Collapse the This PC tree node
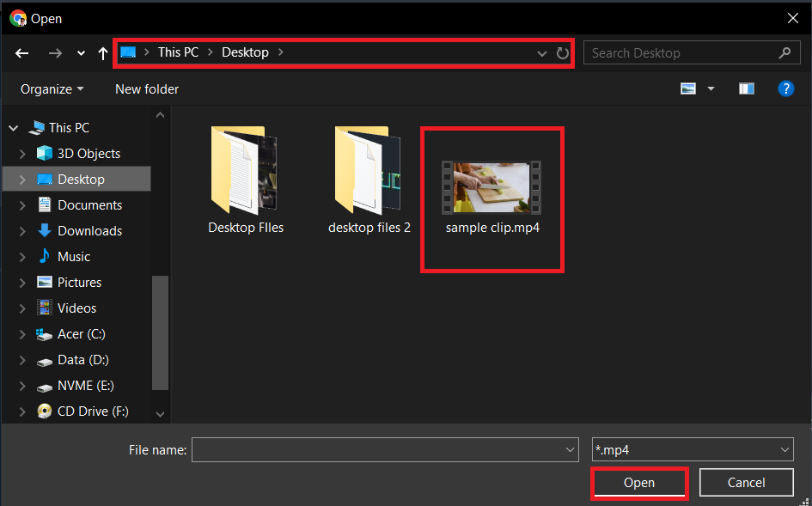The image size is (812, 506). coord(12,127)
